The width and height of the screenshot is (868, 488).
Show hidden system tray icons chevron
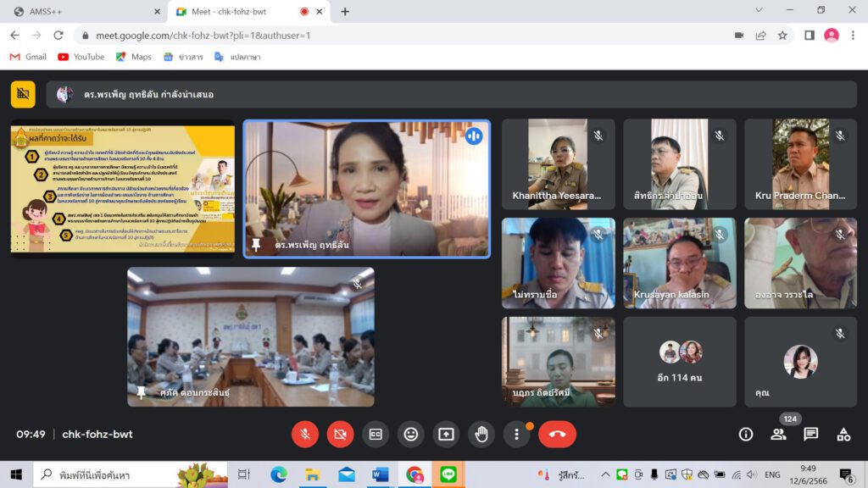coord(605,474)
